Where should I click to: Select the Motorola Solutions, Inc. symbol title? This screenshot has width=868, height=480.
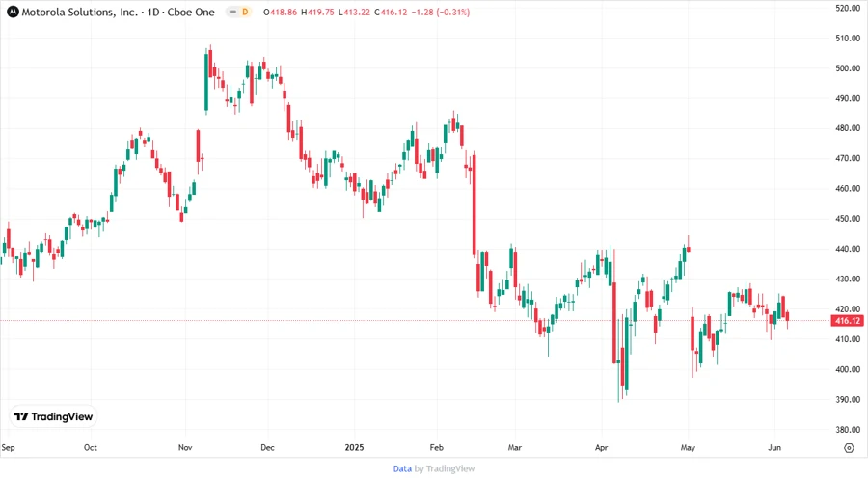79,12
